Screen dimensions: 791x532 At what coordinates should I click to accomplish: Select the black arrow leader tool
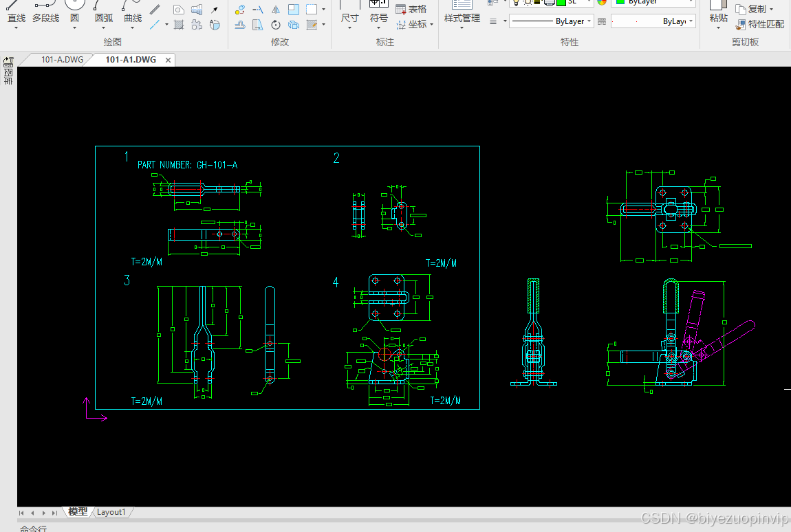tap(215, 10)
